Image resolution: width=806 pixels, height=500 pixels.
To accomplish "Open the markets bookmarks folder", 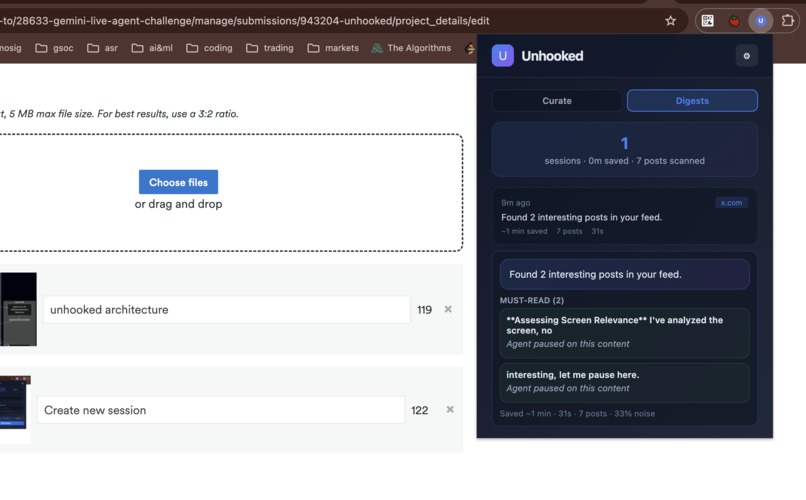I will coord(333,48).
